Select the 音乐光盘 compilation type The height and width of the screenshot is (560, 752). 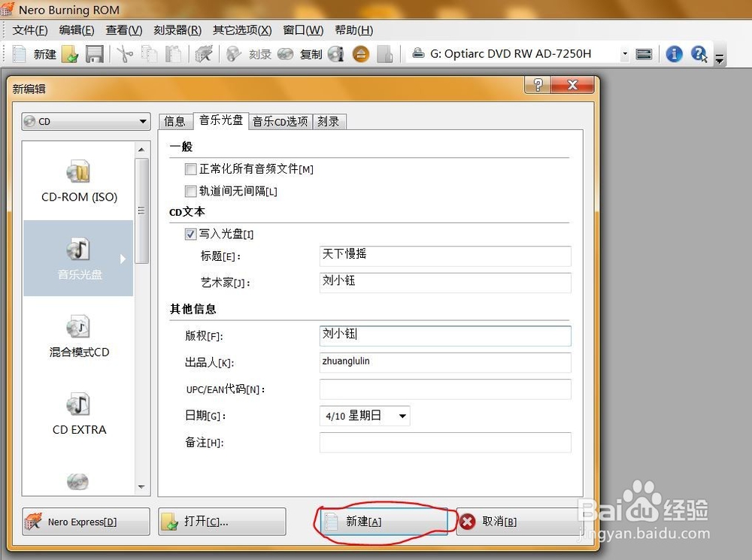[79, 259]
